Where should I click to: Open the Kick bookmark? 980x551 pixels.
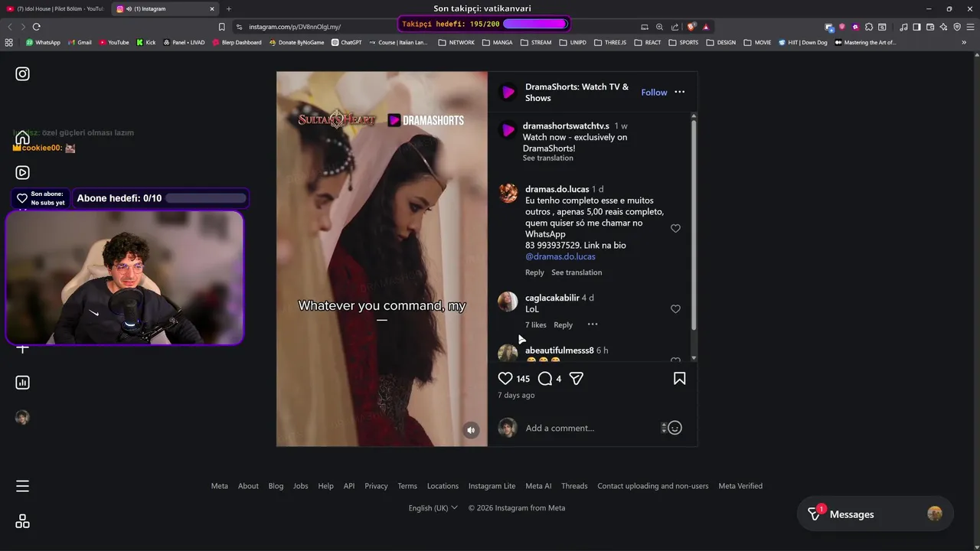[x=146, y=43]
